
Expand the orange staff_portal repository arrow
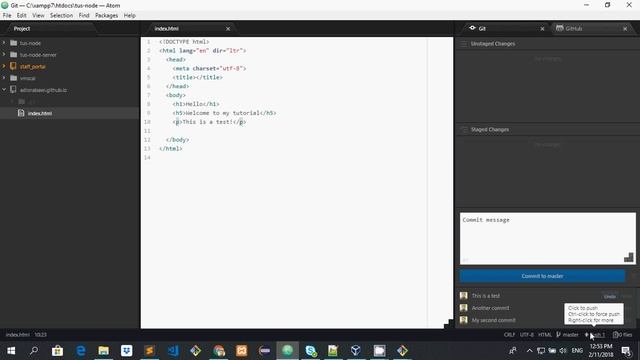tap(4, 66)
